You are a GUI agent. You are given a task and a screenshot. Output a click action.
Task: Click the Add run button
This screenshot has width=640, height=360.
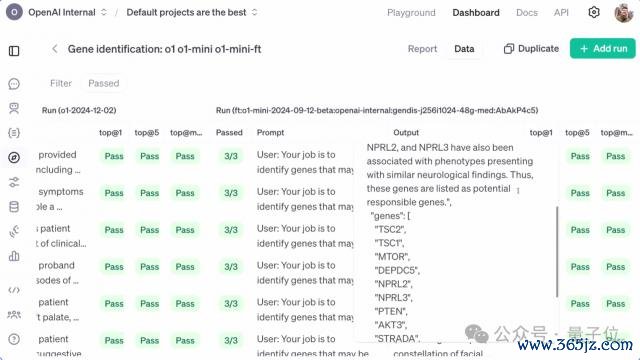[602, 49]
